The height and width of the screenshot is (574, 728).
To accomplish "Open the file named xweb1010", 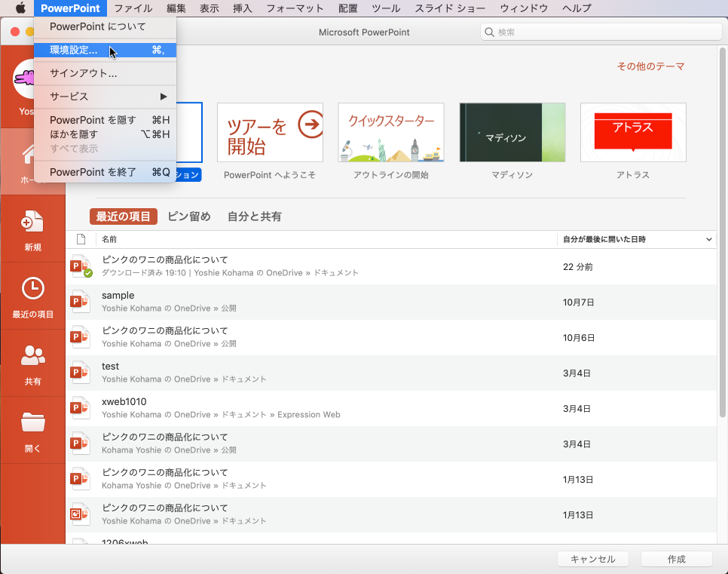I will (x=390, y=408).
